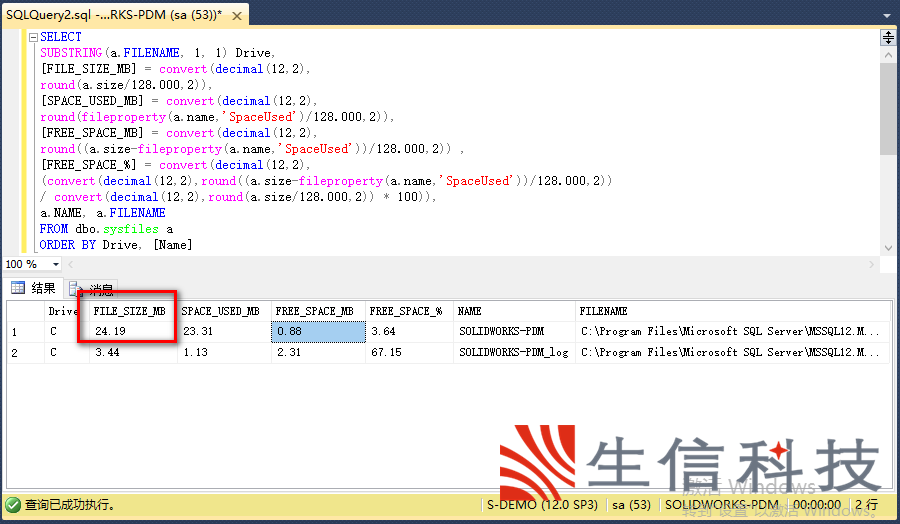Click the editor vertical scrollbar thumb
The height and width of the screenshot is (524, 900).
click(888, 108)
